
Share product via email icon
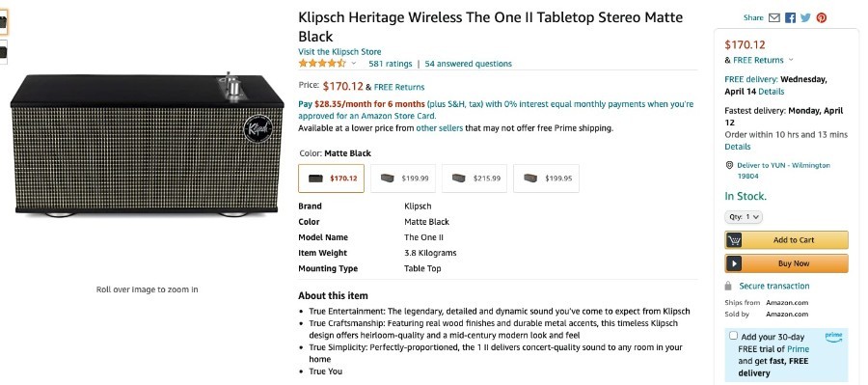click(x=774, y=17)
